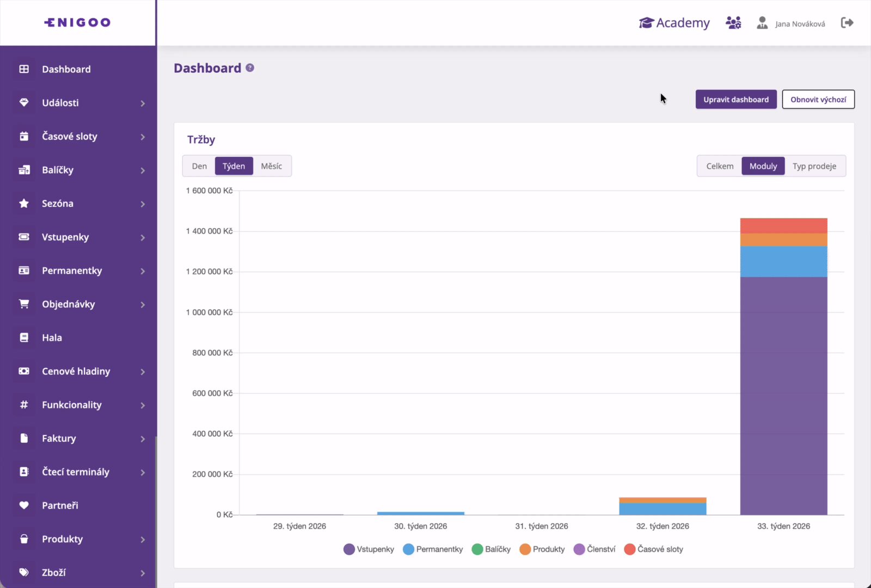Click the Hala sidebar icon
The image size is (871, 588).
(24, 338)
